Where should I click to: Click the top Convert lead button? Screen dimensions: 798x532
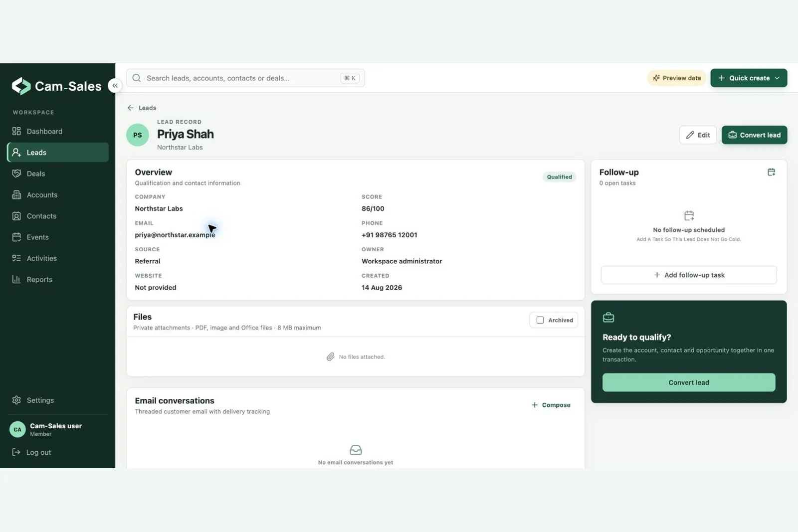[754, 135]
